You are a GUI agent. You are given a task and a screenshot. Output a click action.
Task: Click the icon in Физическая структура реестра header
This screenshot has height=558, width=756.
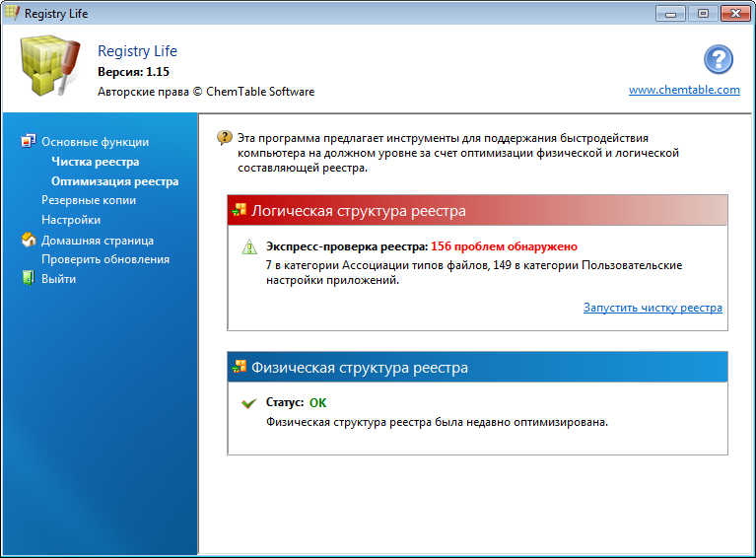(240, 367)
